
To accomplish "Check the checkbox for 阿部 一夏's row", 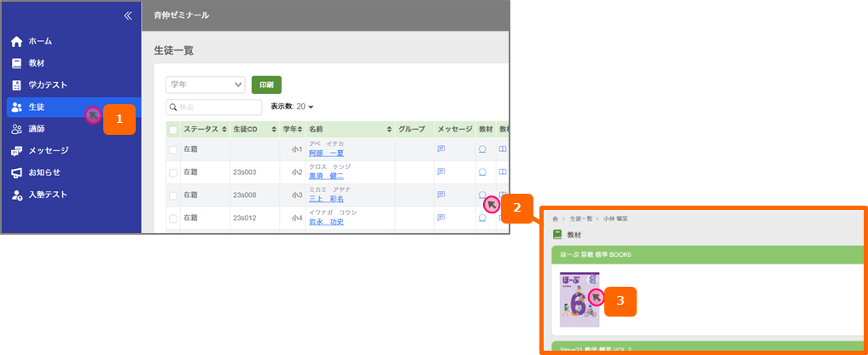I will 173,149.
